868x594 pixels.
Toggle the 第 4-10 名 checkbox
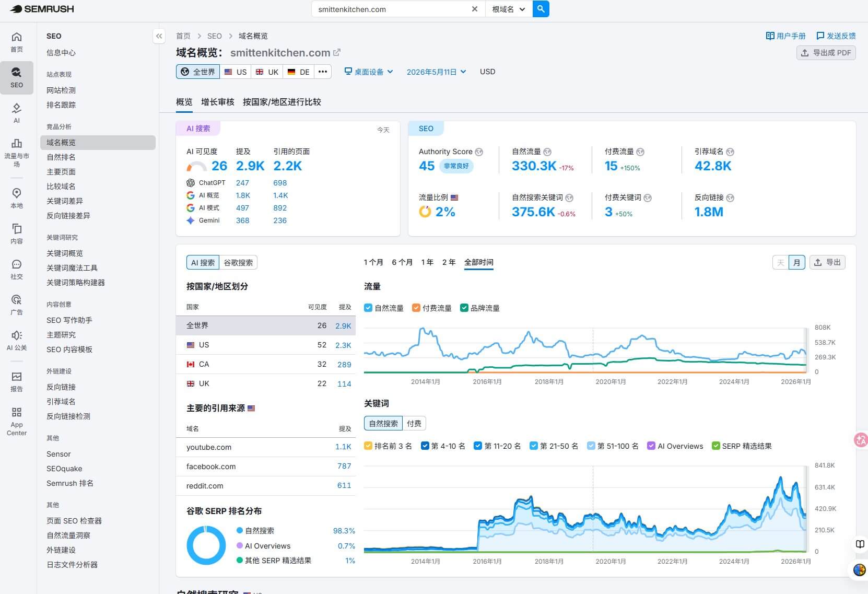(x=425, y=446)
